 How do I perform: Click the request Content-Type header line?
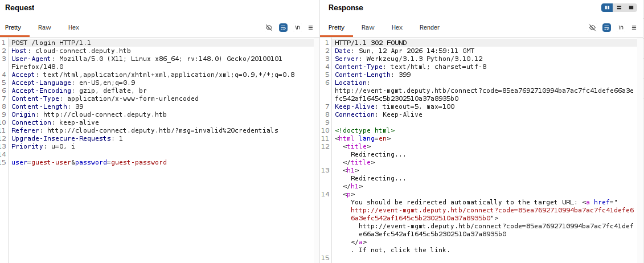click(x=105, y=98)
